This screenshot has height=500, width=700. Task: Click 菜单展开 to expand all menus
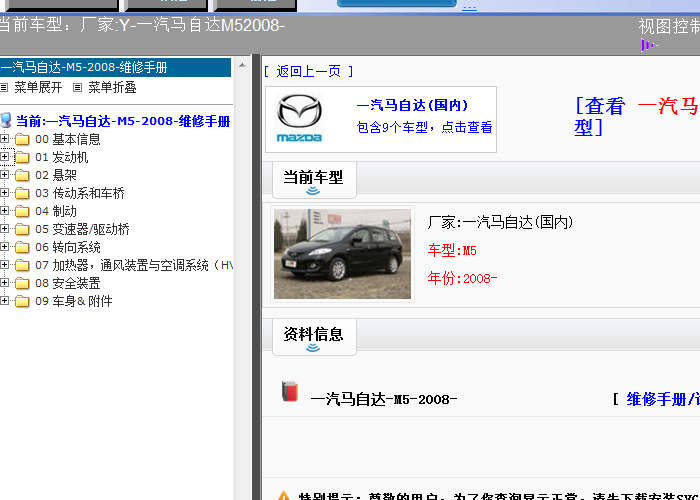[x=38, y=87]
